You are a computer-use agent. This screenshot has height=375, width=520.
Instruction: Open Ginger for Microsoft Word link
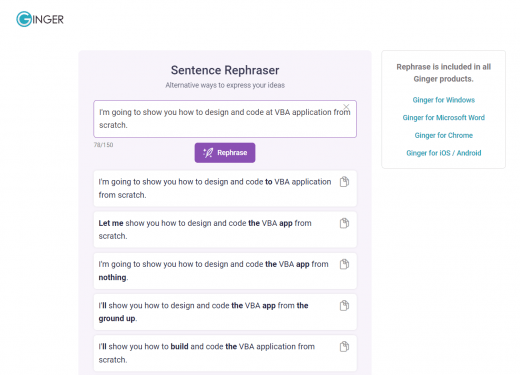[x=444, y=117]
